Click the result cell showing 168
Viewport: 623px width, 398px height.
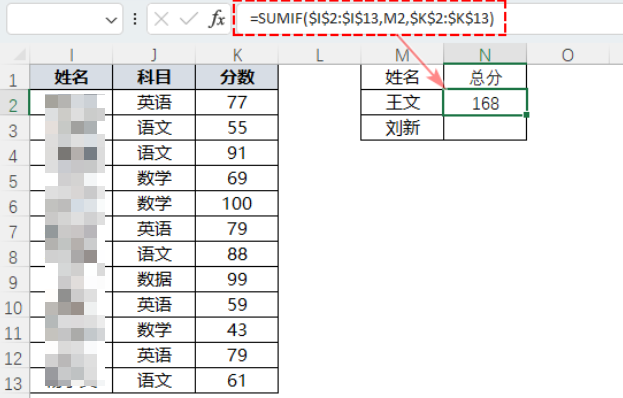(485, 102)
